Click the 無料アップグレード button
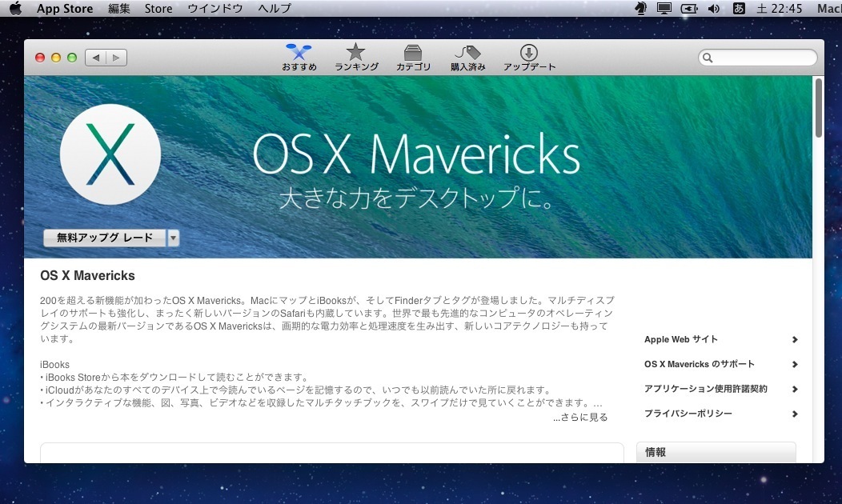 pyautogui.click(x=104, y=238)
